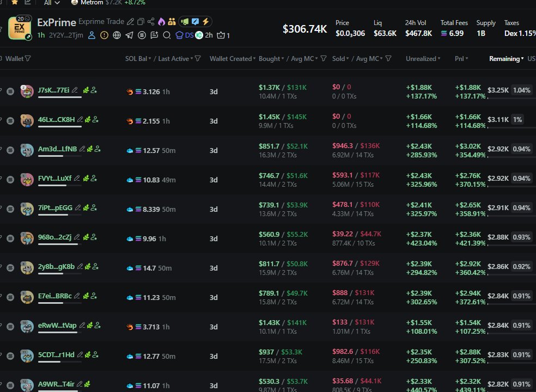Screen dimensions: 536x392
Task: Toggle the Last Active filter funnel
Action: 198,59
